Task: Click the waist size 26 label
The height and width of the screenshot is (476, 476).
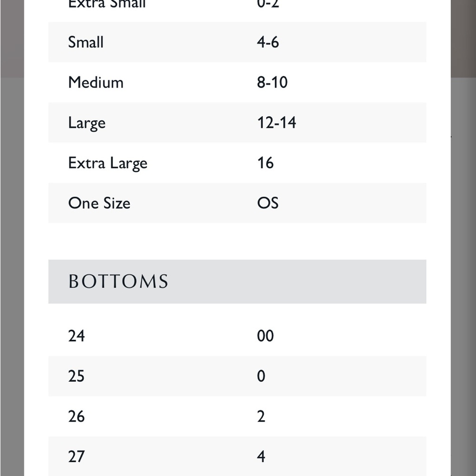Action: click(x=77, y=416)
